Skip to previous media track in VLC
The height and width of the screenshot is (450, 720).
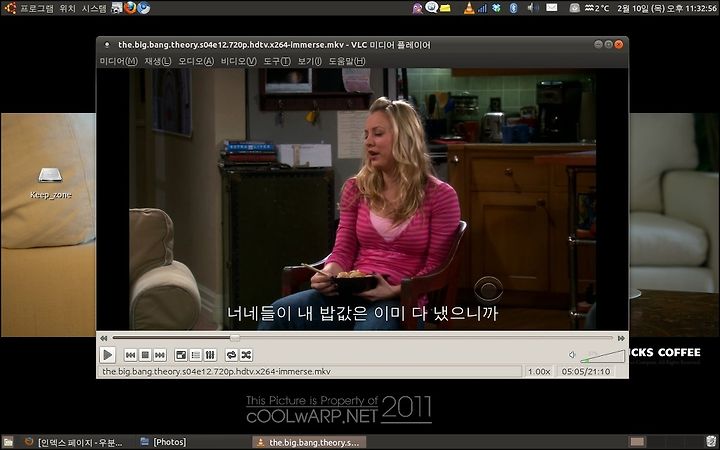(x=130, y=355)
